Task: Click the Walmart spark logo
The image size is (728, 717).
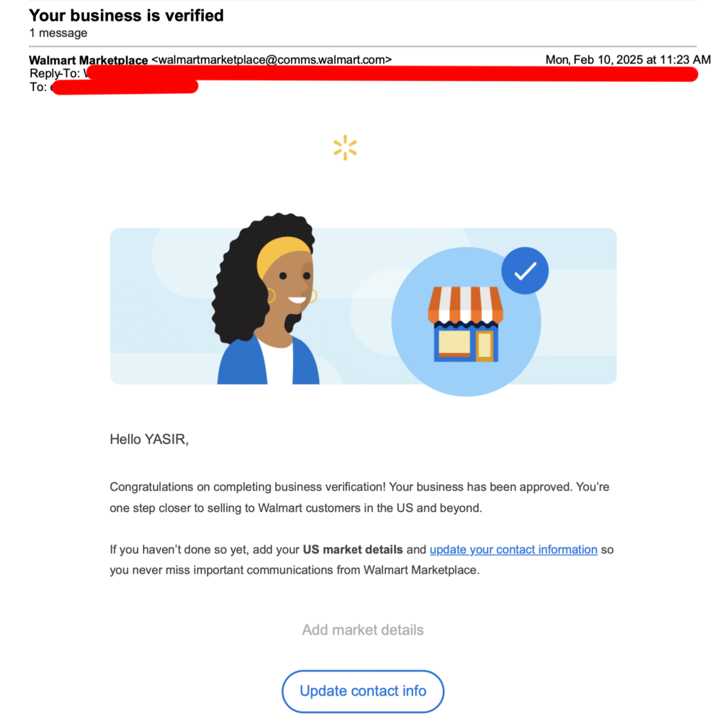Action: [x=345, y=148]
